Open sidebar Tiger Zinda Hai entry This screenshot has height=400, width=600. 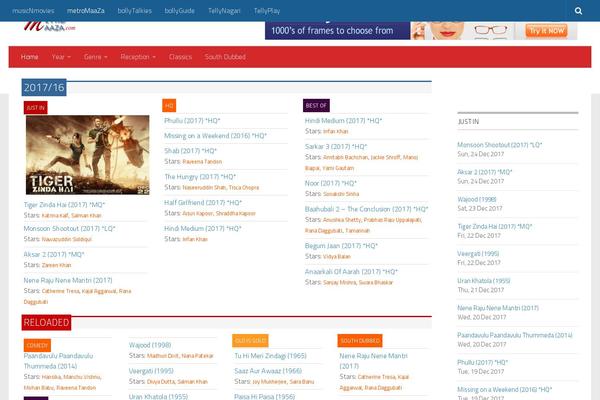(495, 227)
